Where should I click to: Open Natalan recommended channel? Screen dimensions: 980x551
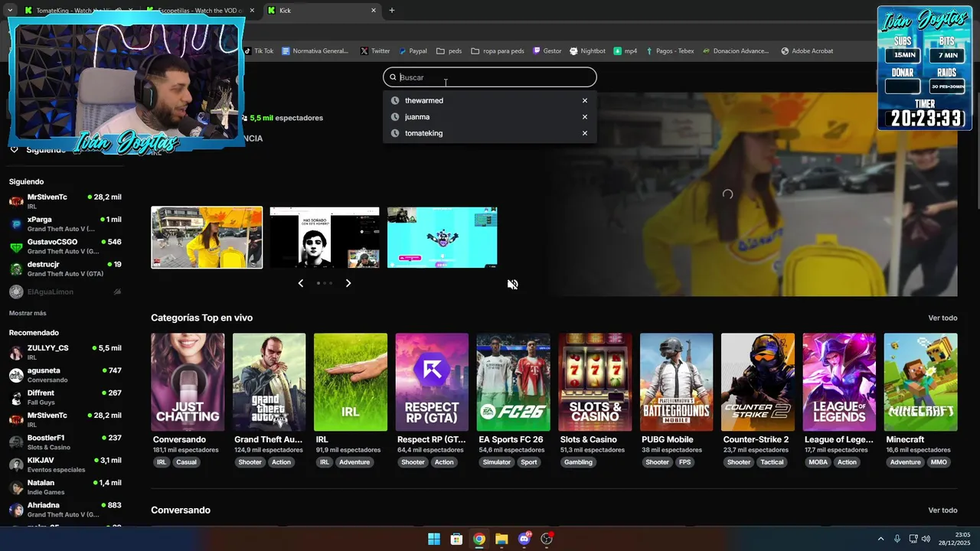point(65,487)
